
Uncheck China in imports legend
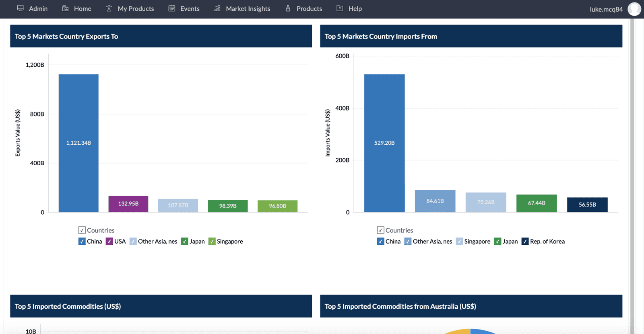point(380,241)
